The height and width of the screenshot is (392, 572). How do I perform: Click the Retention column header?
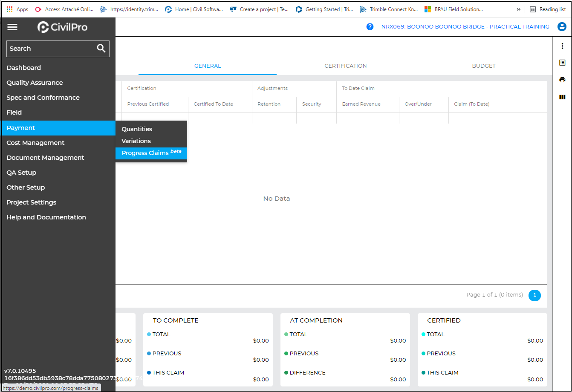tap(274, 104)
